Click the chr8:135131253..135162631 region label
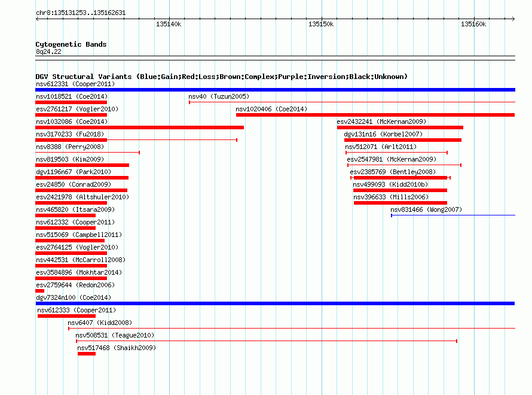This screenshot has height=395, width=532. tap(81, 13)
